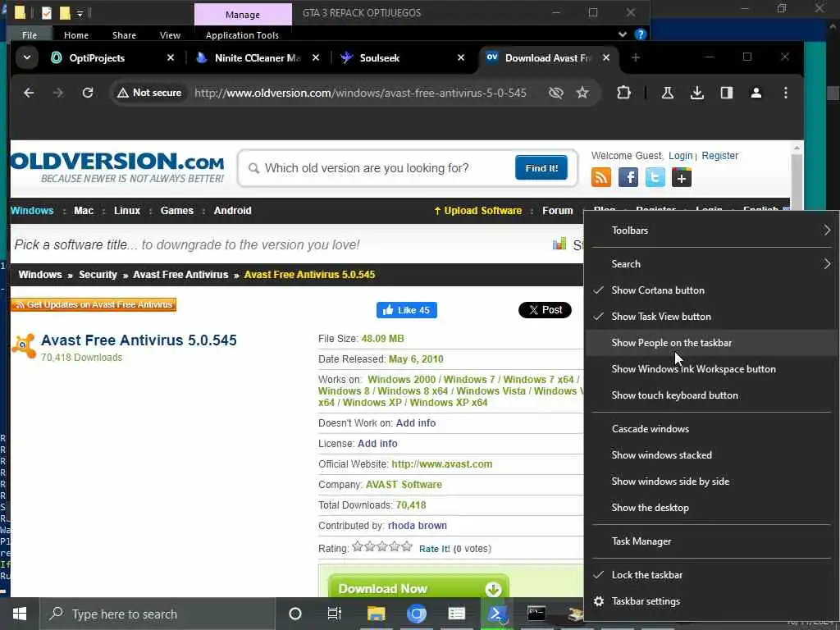The height and width of the screenshot is (630, 840).
Task: Open Task View on taskbar
Action: pos(335,614)
